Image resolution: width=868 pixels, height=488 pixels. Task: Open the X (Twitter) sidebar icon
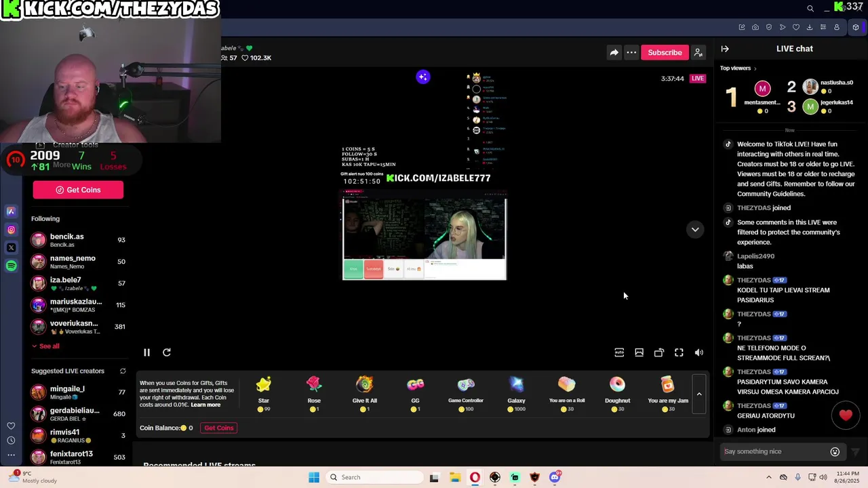(11, 248)
